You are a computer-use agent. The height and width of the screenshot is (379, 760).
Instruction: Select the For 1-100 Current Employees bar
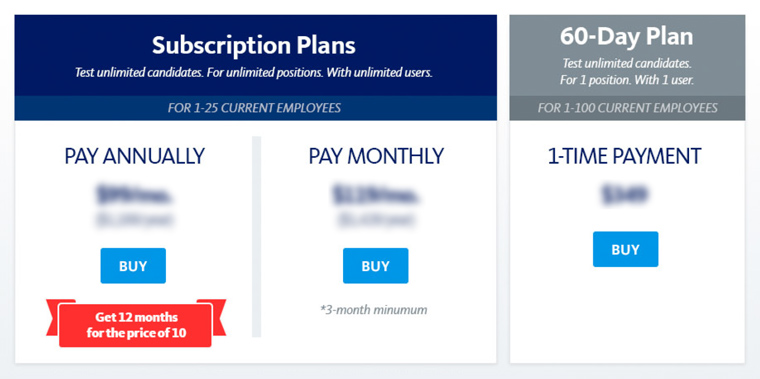tap(627, 108)
